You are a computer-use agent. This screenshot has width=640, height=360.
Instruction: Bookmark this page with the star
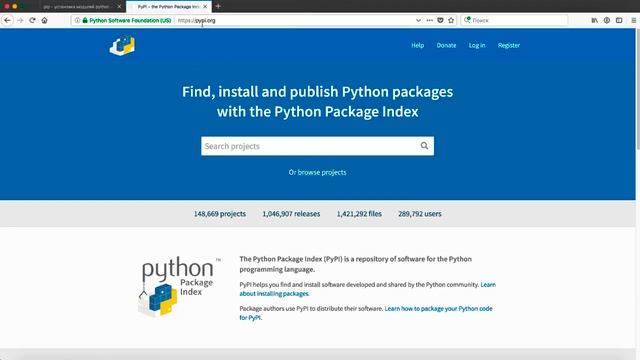click(451, 20)
